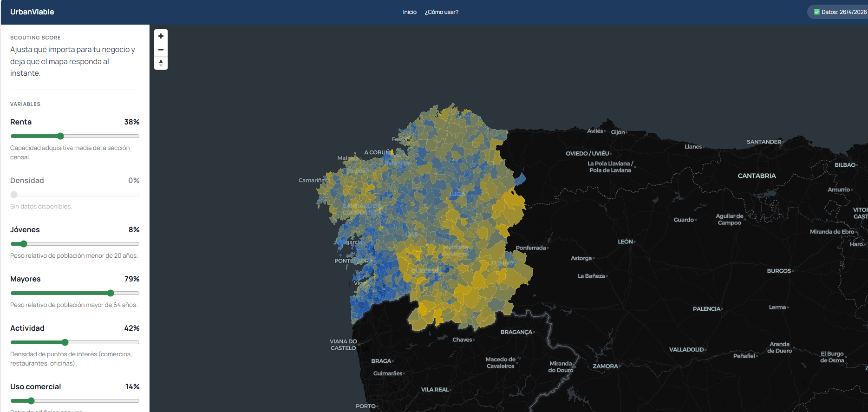Open the ¿Cómo usar? page

441,12
